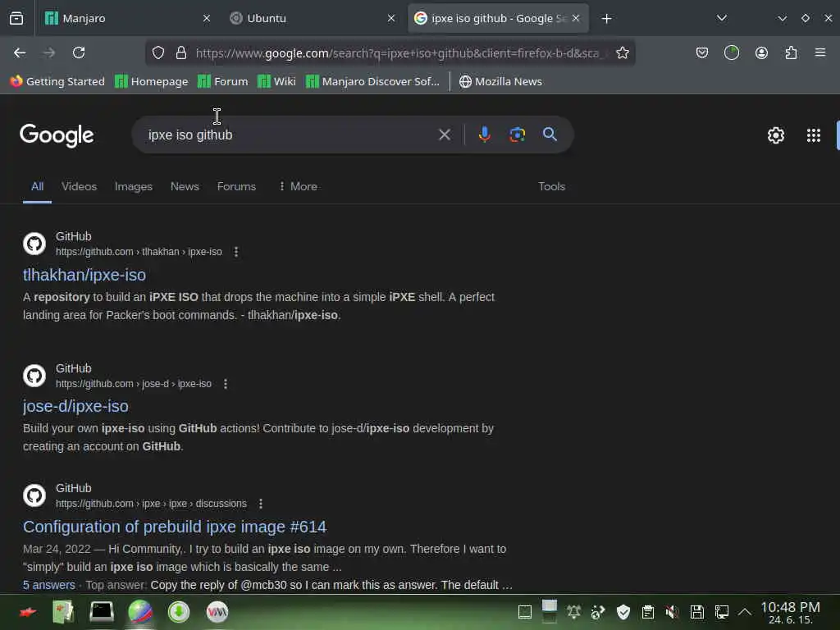Submit search with magnifier icon

click(x=550, y=135)
